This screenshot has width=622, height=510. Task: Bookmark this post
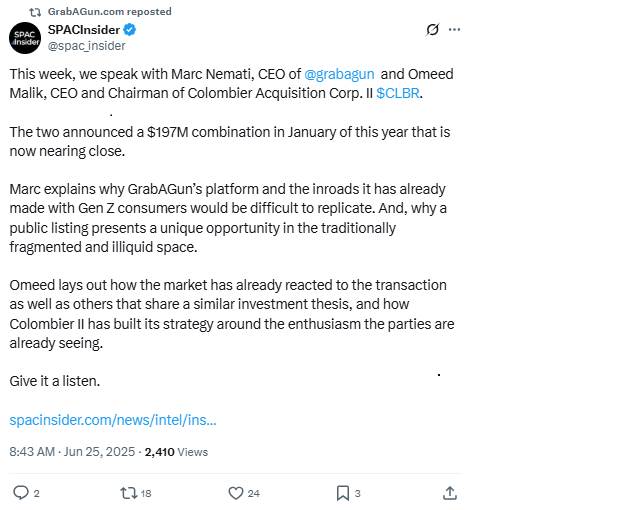[x=342, y=492]
